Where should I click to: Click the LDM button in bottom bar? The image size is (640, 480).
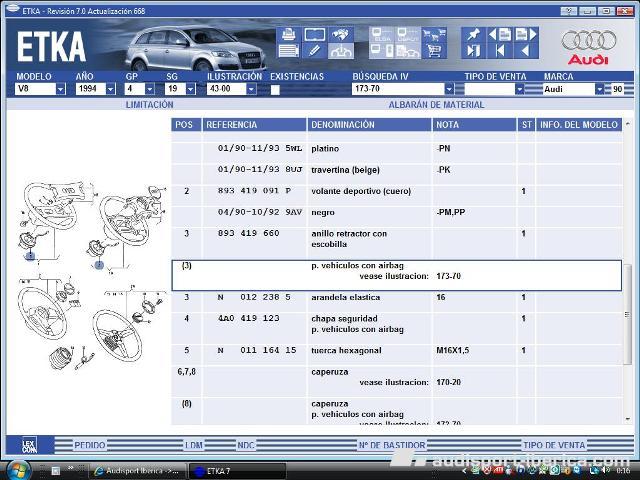(194, 445)
